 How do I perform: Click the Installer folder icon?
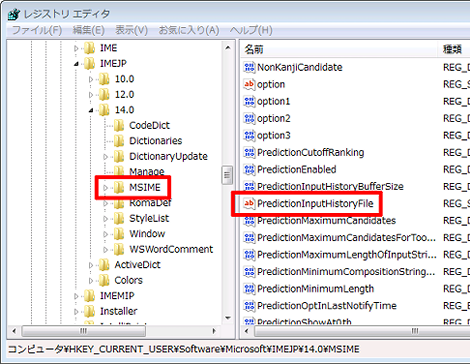(89, 311)
